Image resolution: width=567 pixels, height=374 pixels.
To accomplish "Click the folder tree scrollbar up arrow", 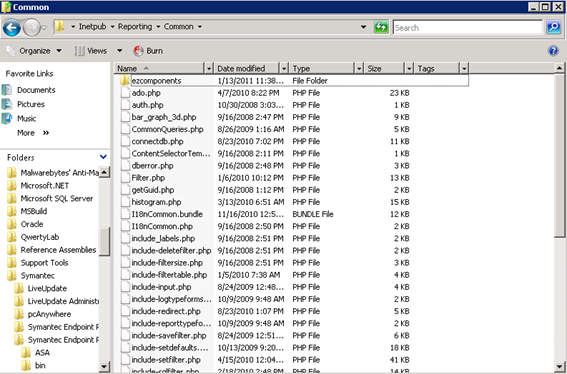I will (104, 172).
